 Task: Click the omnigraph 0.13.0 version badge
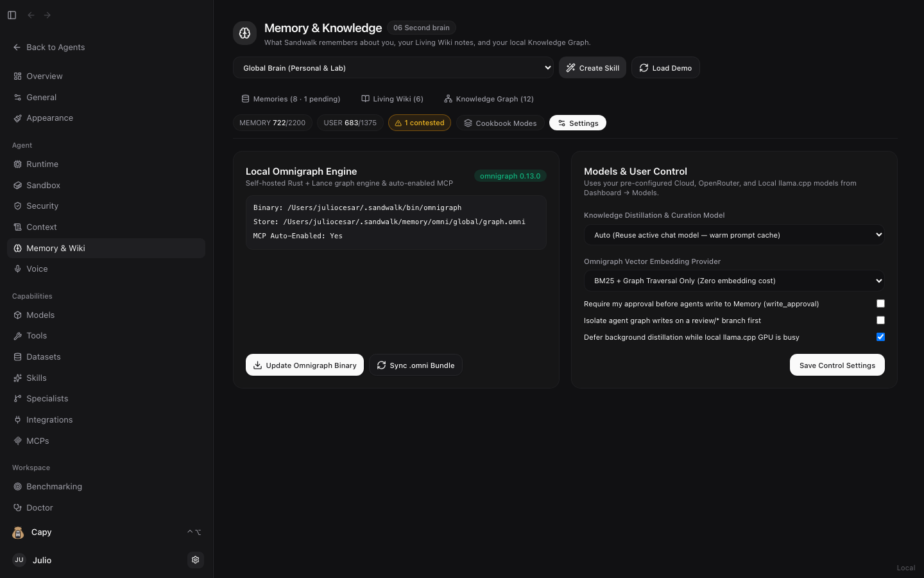coord(510,176)
